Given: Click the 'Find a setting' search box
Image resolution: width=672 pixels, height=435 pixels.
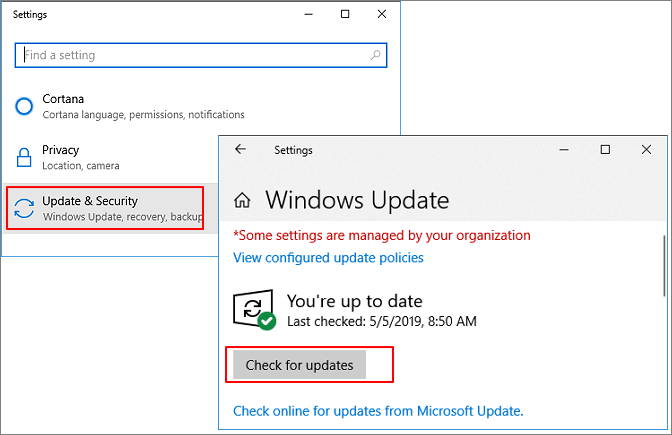Looking at the screenshot, I should click(x=198, y=54).
